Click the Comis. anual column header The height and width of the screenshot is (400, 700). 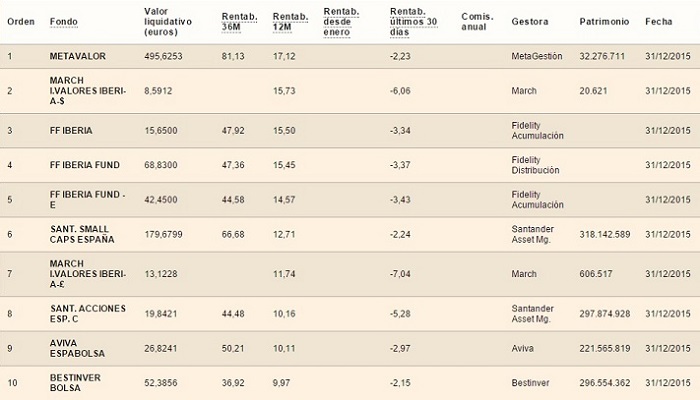pyautogui.click(x=476, y=20)
